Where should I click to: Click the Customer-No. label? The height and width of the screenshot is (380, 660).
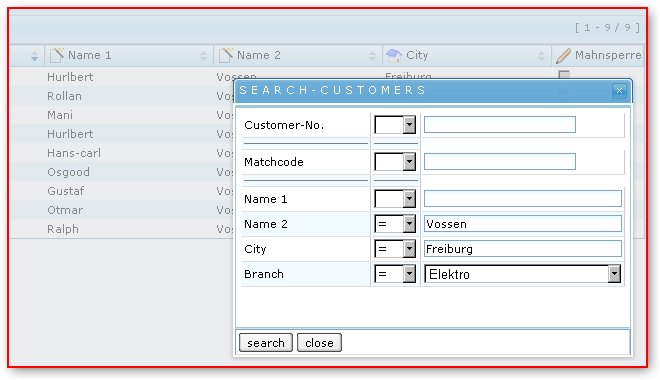(x=284, y=125)
